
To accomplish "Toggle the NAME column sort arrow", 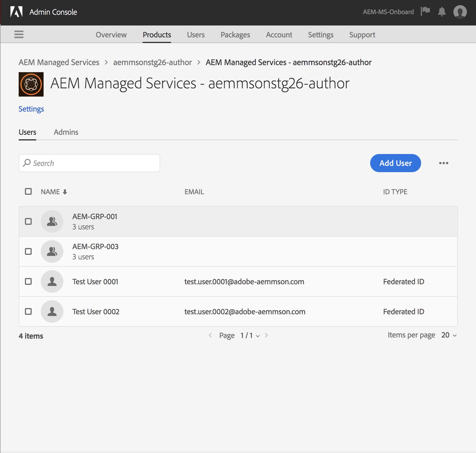I will (65, 192).
